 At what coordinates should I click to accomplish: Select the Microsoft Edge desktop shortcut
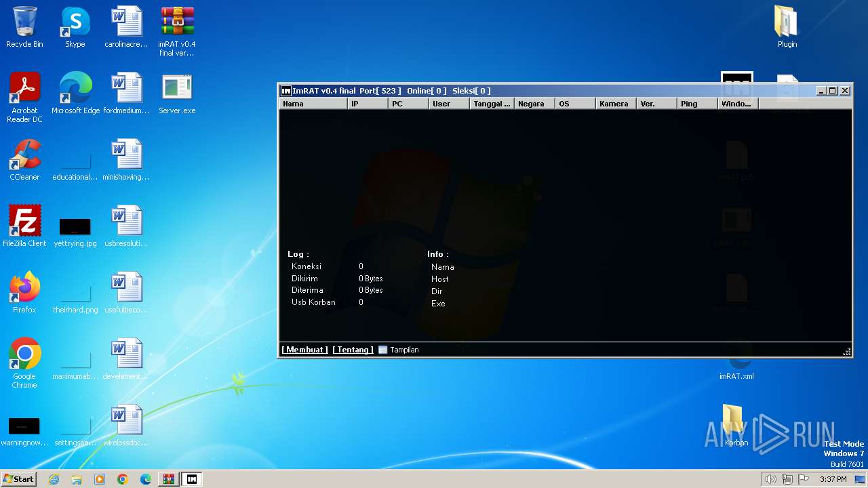(x=75, y=94)
